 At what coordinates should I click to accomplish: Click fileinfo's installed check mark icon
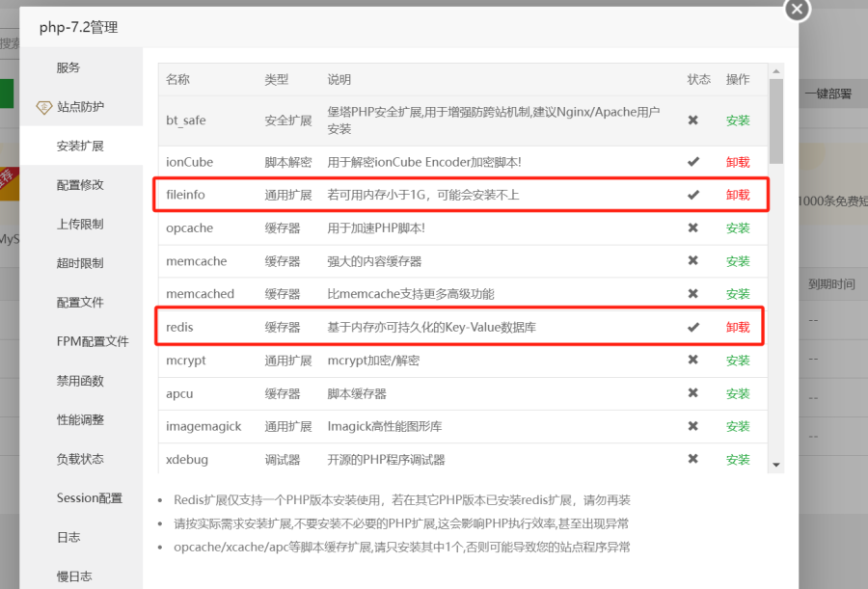pos(692,194)
